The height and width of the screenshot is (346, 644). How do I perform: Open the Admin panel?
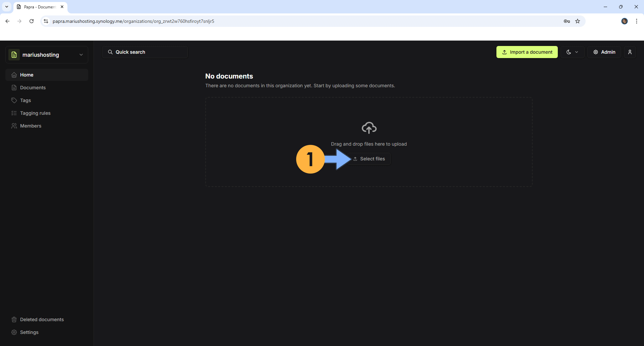(x=604, y=52)
